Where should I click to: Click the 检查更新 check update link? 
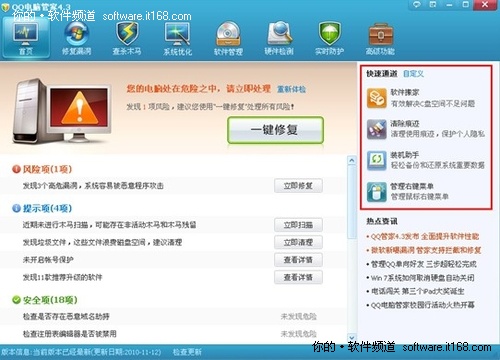click(x=187, y=352)
